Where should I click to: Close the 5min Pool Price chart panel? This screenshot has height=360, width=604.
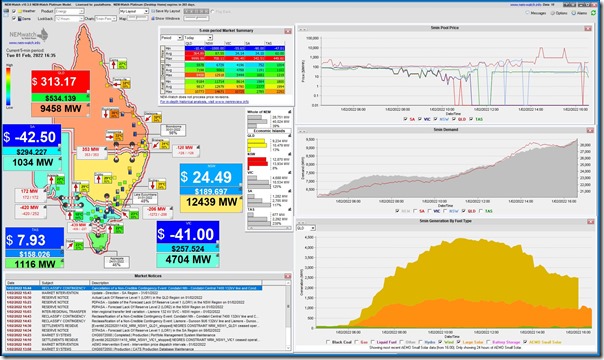pos(588,28)
